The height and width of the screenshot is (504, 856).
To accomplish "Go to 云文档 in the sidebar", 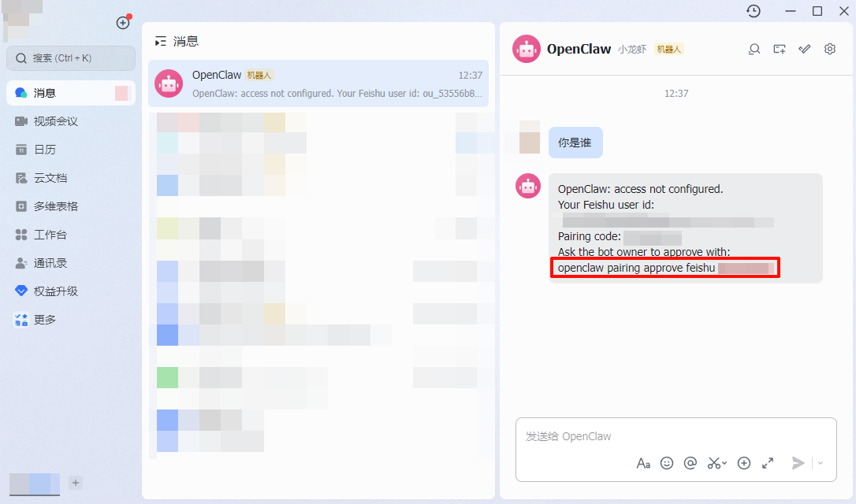I will click(x=50, y=178).
